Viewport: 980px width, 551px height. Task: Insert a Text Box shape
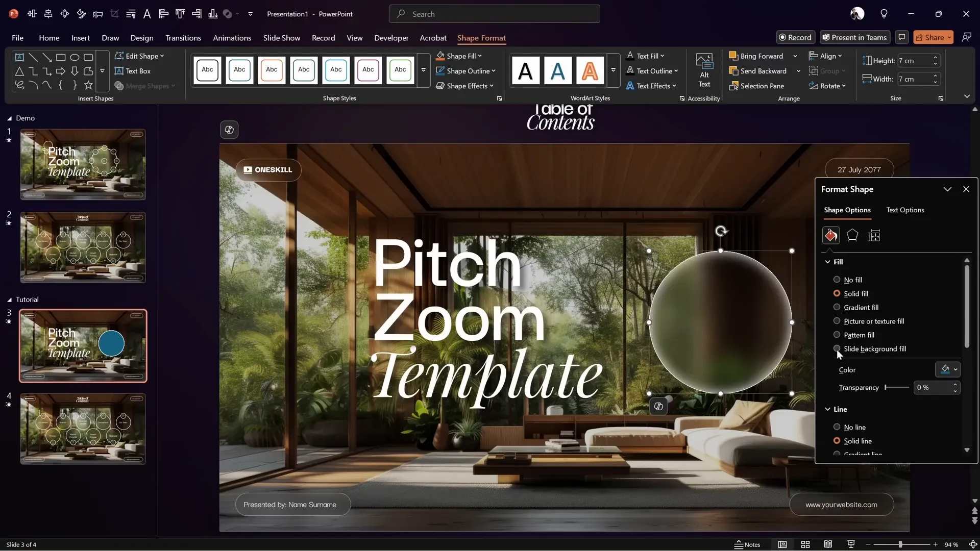click(x=133, y=71)
